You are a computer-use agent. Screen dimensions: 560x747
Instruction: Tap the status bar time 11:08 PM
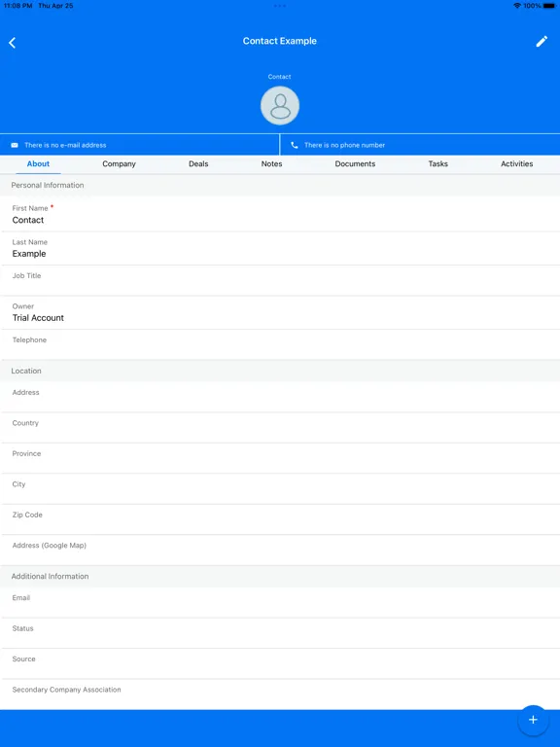click(x=18, y=6)
